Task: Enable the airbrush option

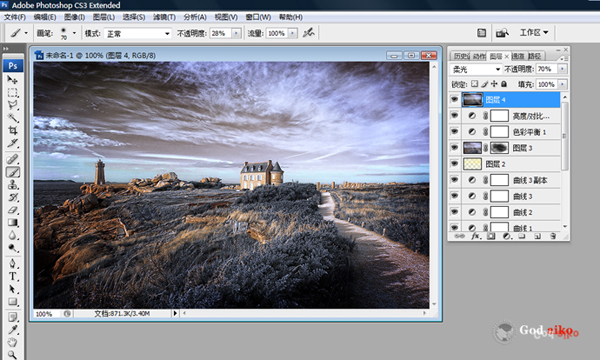Action: (308, 33)
